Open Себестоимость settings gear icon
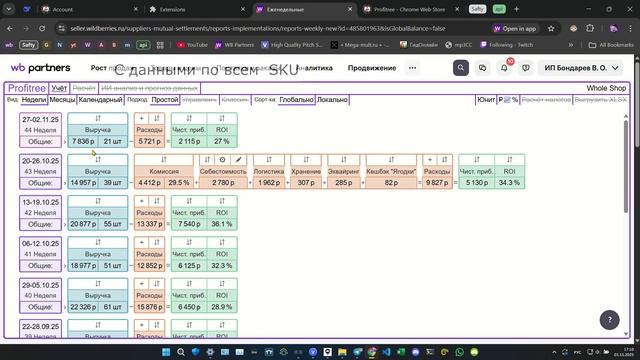This screenshot has height=360, width=640. (222, 160)
